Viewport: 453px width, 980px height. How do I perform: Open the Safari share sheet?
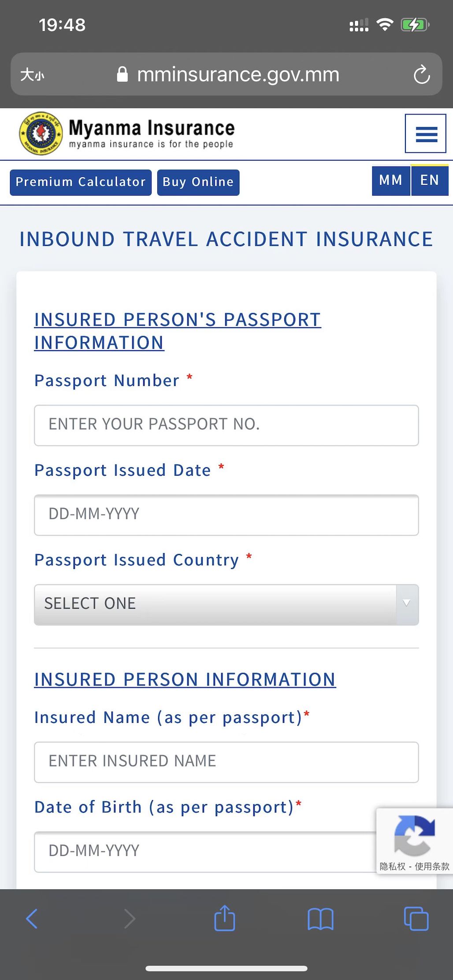[x=225, y=918]
